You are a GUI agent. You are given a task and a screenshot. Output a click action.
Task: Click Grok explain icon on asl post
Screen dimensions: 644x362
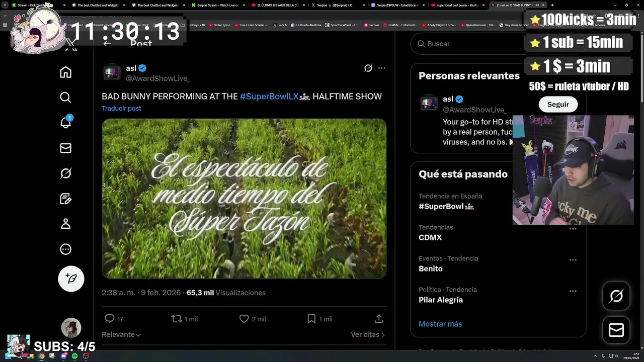click(368, 68)
